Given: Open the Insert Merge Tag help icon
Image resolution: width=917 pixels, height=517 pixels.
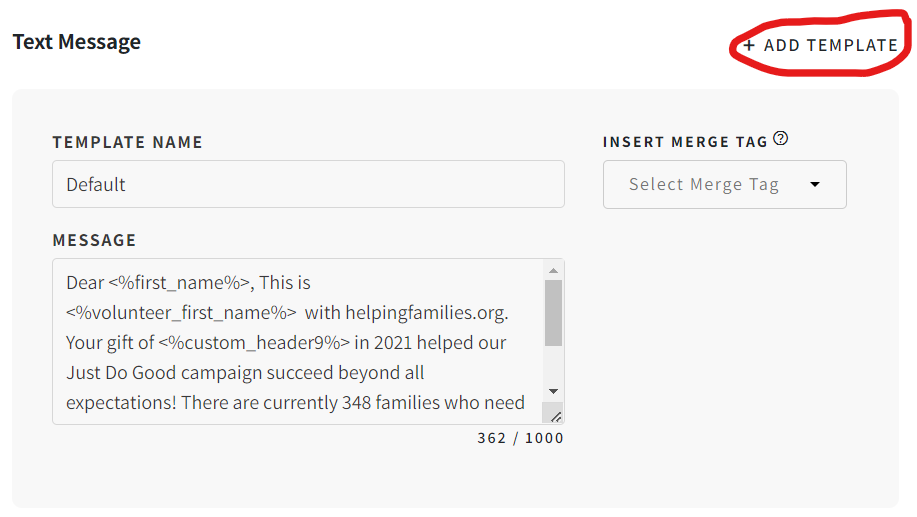Looking at the screenshot, I should (x=781, y=139).
